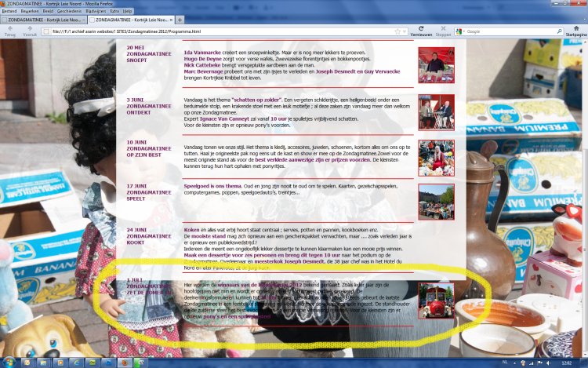Show hidden system tray icons
Image resolution: width=588 pixels, height=368 pixels.
tap(514, 363)
